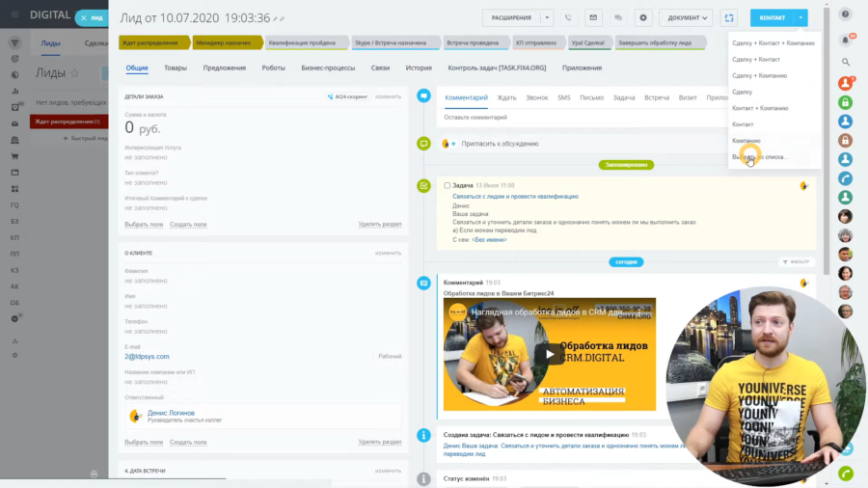Switch to the Товары tab

176,68
